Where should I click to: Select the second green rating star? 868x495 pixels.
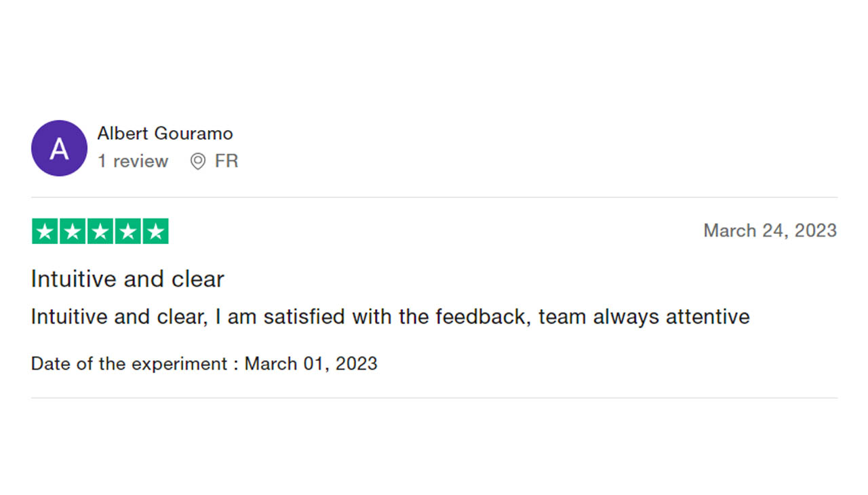click(x=73, y=231)
